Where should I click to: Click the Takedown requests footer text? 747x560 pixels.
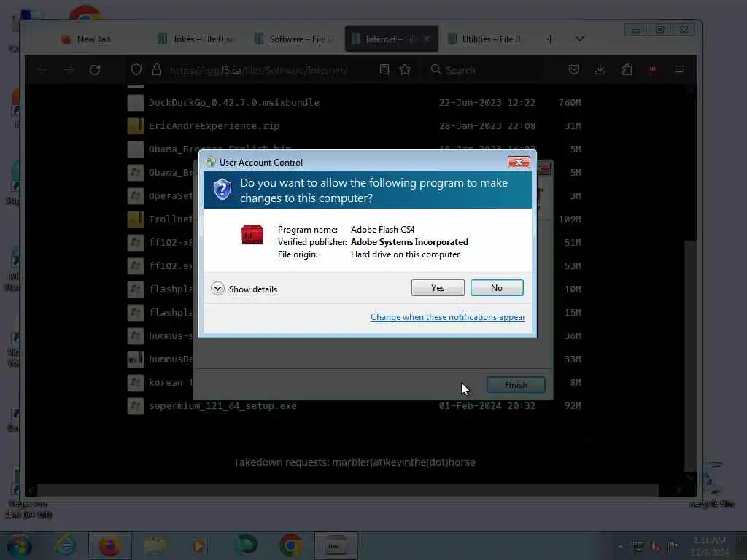354,462
